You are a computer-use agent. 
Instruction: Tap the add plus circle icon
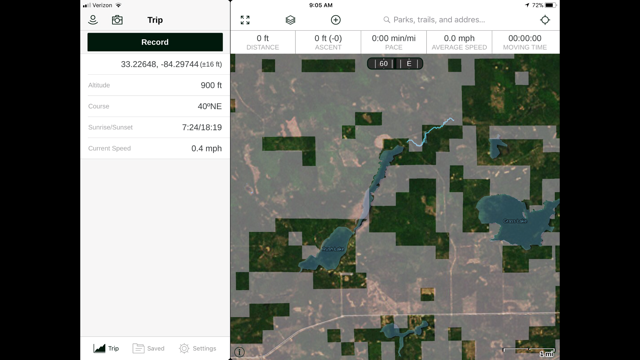pyautogui.click(x=336, y=20)
